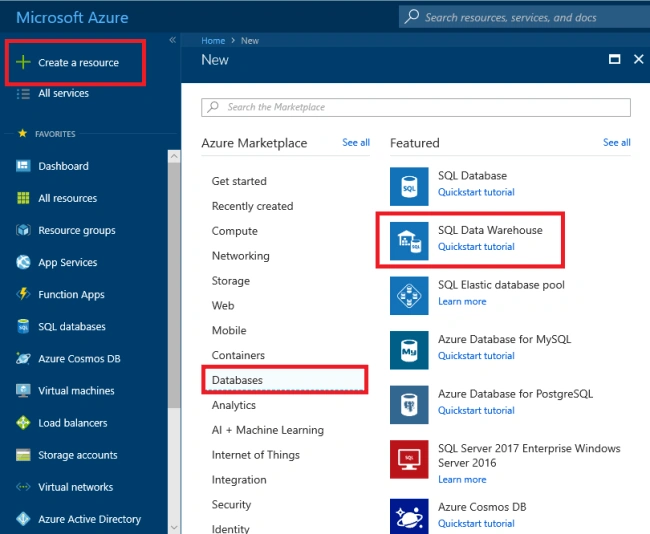Click the Azure Database for MySQL icon
This screenshot has width=650, height=534.
pyautogui.click(x=409, y=350)
